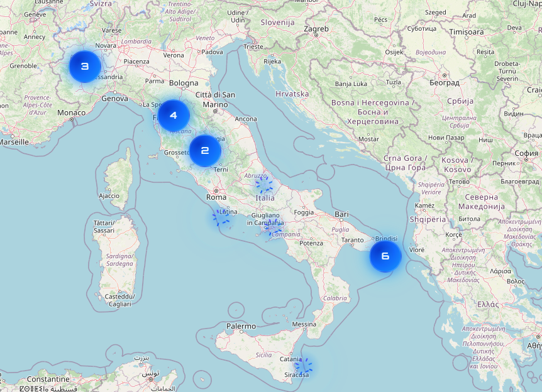The image size is (542, 392).
Task: Expand the cluster marker labeled 4
Action: 174,116
